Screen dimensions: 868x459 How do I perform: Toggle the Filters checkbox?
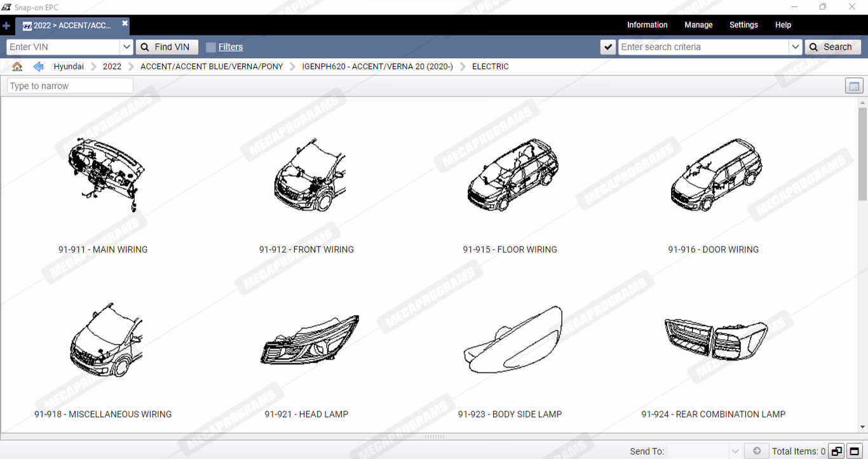[x=211, y=47]
